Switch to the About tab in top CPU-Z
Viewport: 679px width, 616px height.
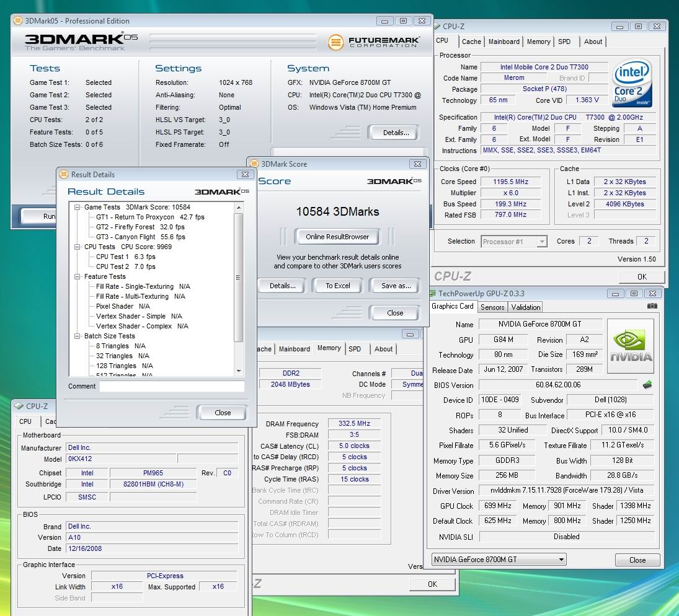(593, 42)
